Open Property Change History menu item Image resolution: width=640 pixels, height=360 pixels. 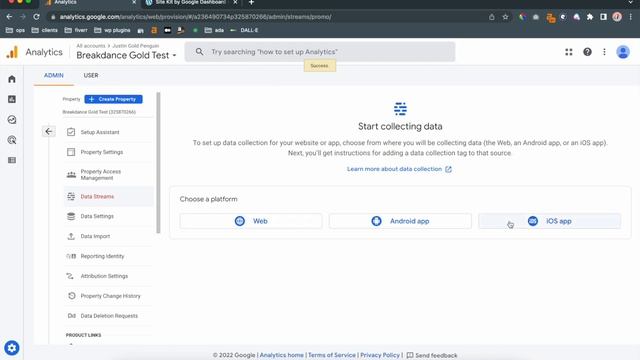[x=109, y=296]
